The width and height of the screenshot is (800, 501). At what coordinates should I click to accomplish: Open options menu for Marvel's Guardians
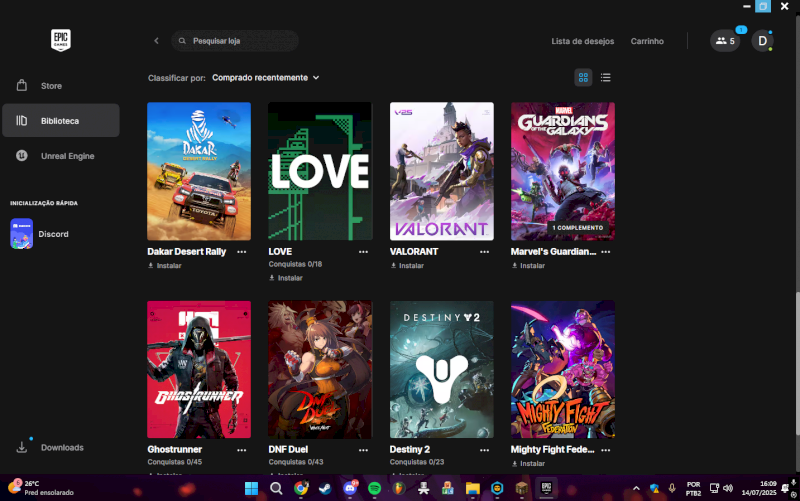[606, 252]
